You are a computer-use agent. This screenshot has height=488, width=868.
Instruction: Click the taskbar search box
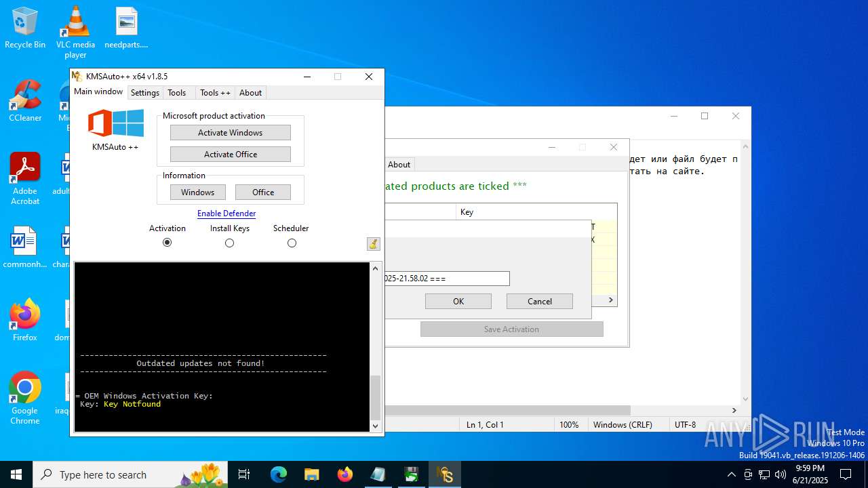[130, 474]
